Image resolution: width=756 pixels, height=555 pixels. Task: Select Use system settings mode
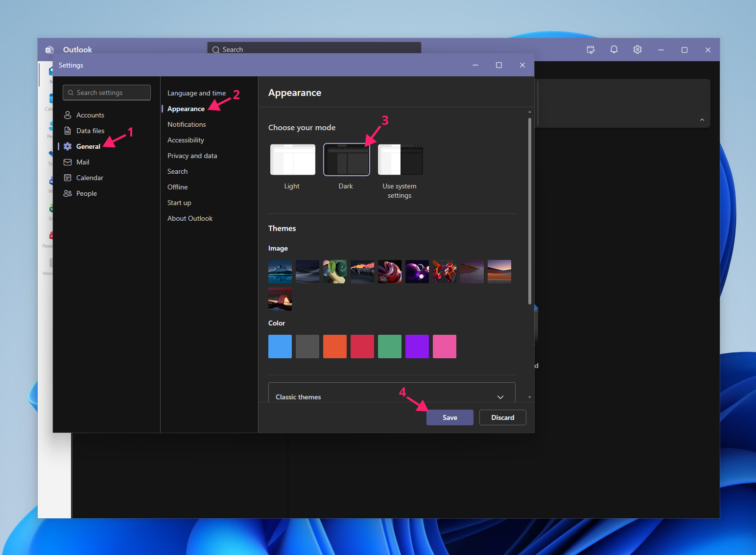click(x=401, y=160)
